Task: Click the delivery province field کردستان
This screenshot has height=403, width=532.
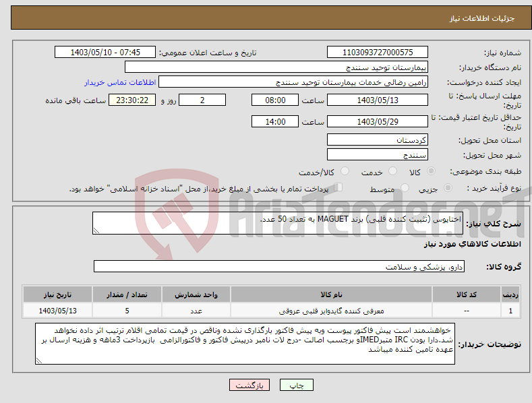Action: click(x=378, y=139)
